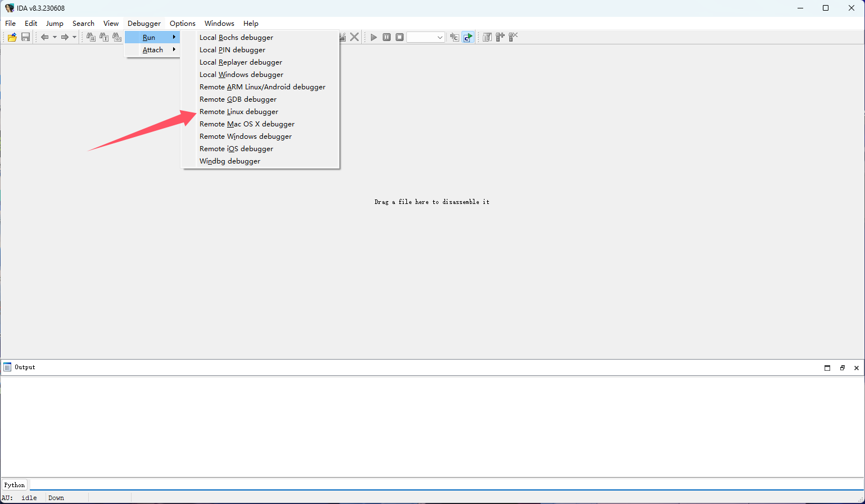Click the Python command-line button
The height and width of the screenshot is (504, 865).
pos(15,485)
